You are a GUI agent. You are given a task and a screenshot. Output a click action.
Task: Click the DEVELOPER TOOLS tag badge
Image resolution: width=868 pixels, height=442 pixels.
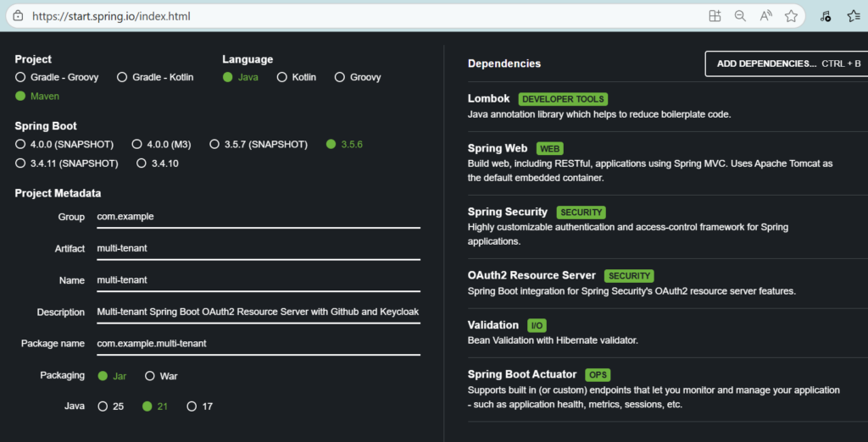click(x=563, y=100)
